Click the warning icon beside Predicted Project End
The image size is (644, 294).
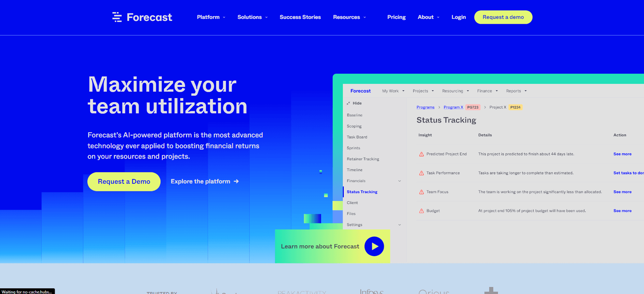point(421,154)
